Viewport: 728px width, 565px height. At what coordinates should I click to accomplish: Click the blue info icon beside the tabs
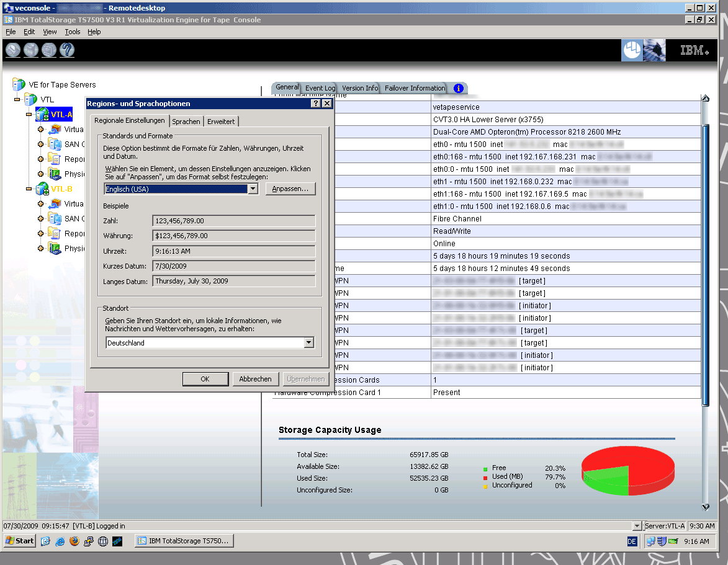point(457,88)
